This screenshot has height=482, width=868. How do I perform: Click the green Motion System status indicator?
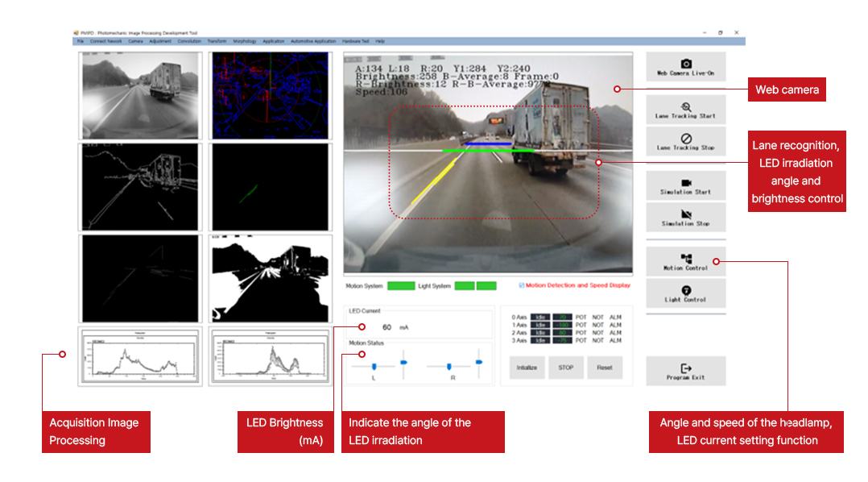(x=401, y=286)
